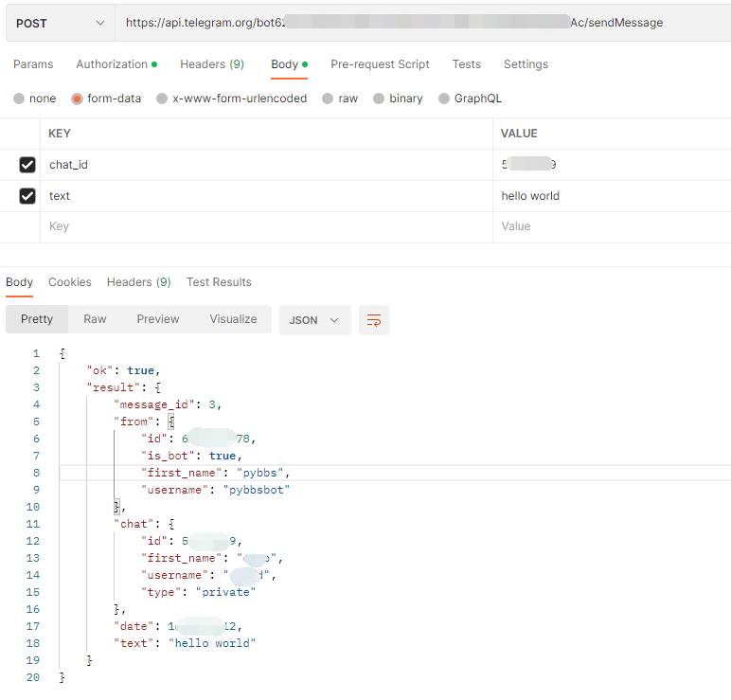
Task: Toggle word wrap icon in response toolbar
Action: point(373,320)
